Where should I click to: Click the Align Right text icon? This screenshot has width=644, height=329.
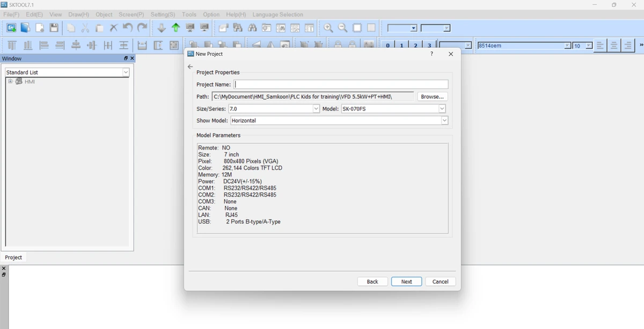[x=628, y=46]
